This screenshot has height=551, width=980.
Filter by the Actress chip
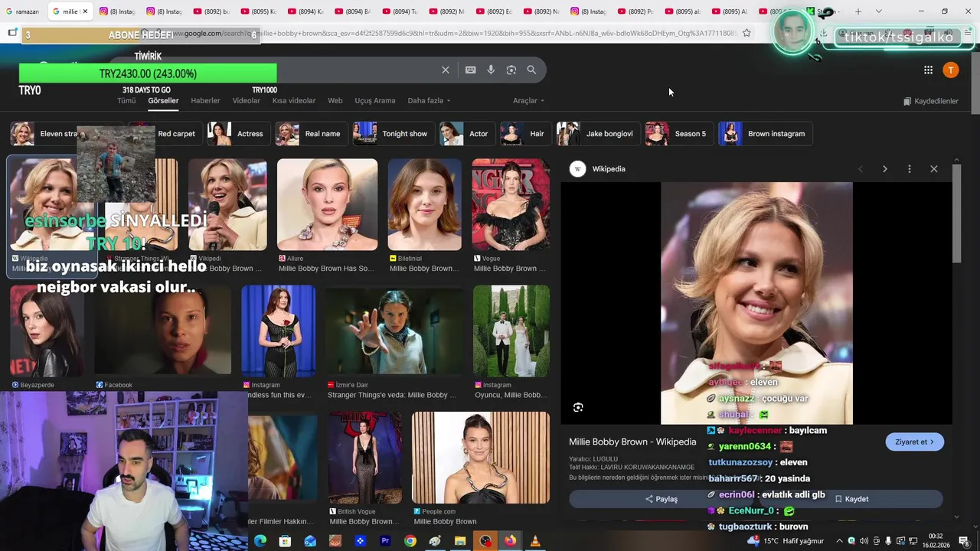(238, 134)
